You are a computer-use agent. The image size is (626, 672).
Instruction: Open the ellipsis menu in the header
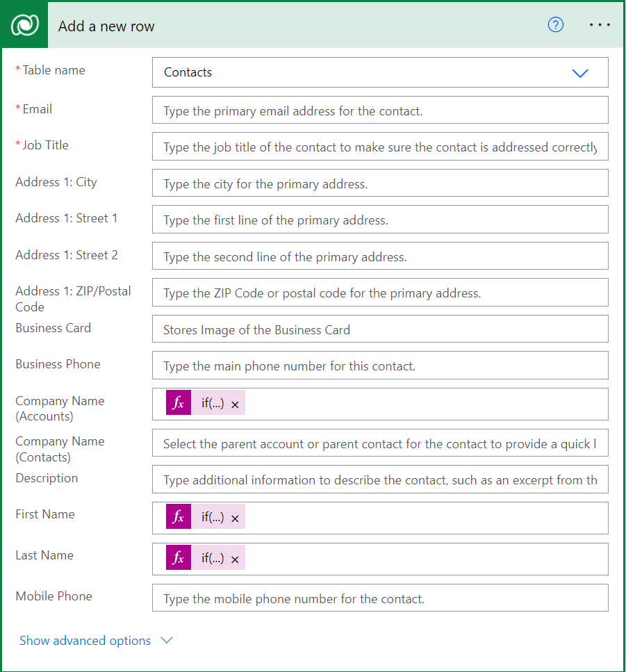click(599, 24)
